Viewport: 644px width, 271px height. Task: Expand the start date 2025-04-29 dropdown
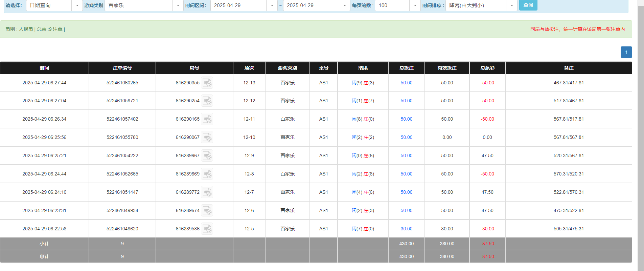point(272,5)
